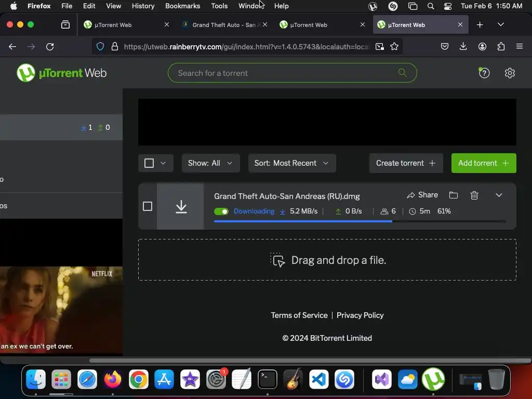This screenshot has width=532, height=399.
Task: Reload the page in Firefox
Action: tap(50, 46)
